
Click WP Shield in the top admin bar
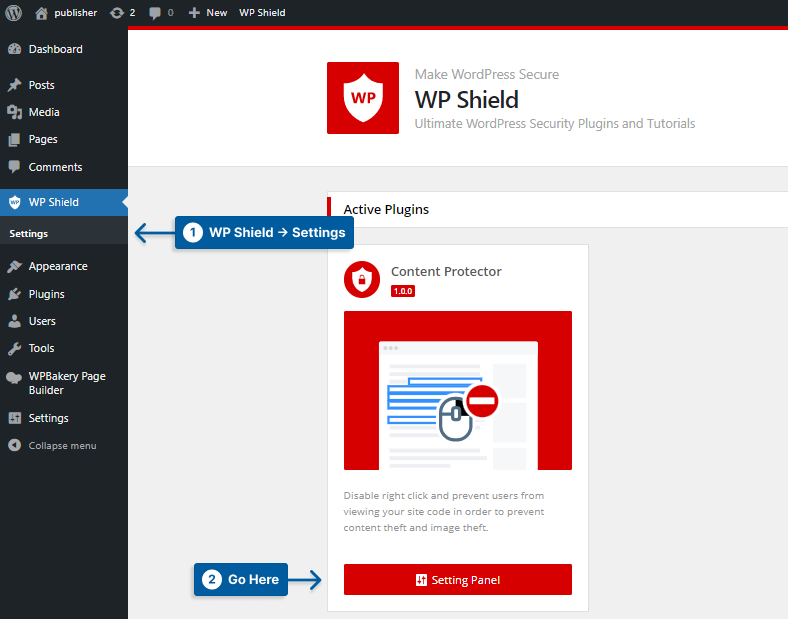click(262, 13)
